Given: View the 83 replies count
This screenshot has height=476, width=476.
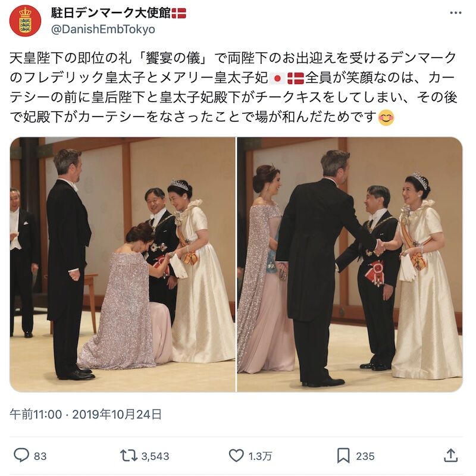Looking at the screenshot, I should (40, 456).
